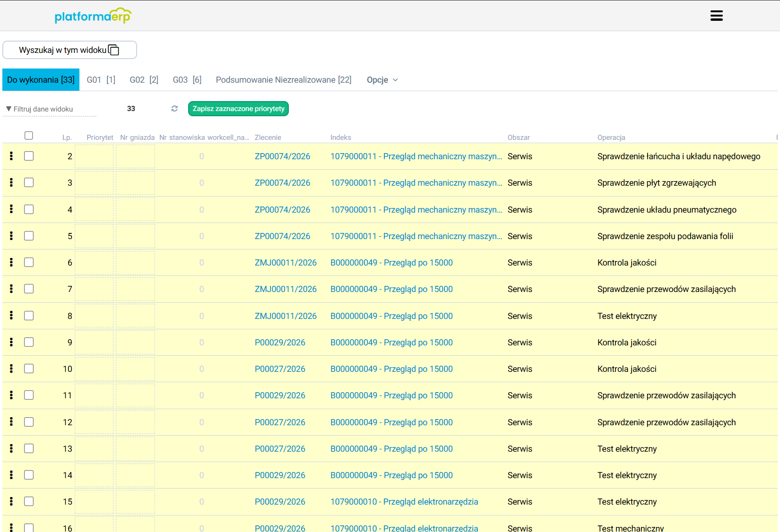Click Zapisz zaznaczone priorytety button
This screenshot has width=780, height=532.
(238, 109)
